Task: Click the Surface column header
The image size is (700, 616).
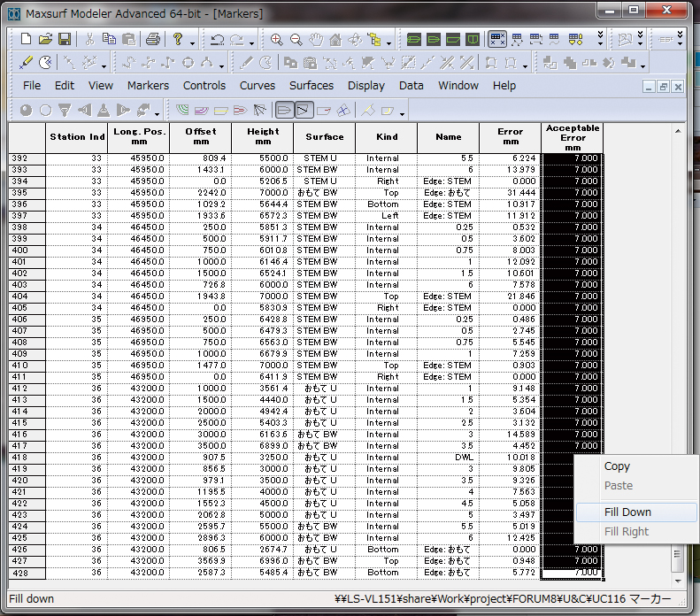Action: pyautogui.click(x=325, y=137)
